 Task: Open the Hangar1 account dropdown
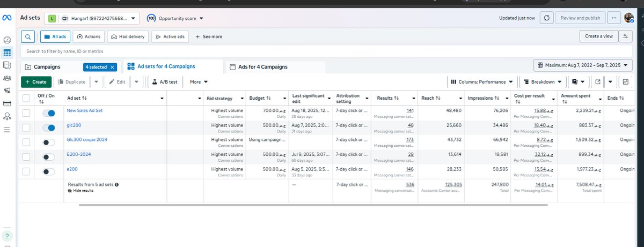[92, 18]
